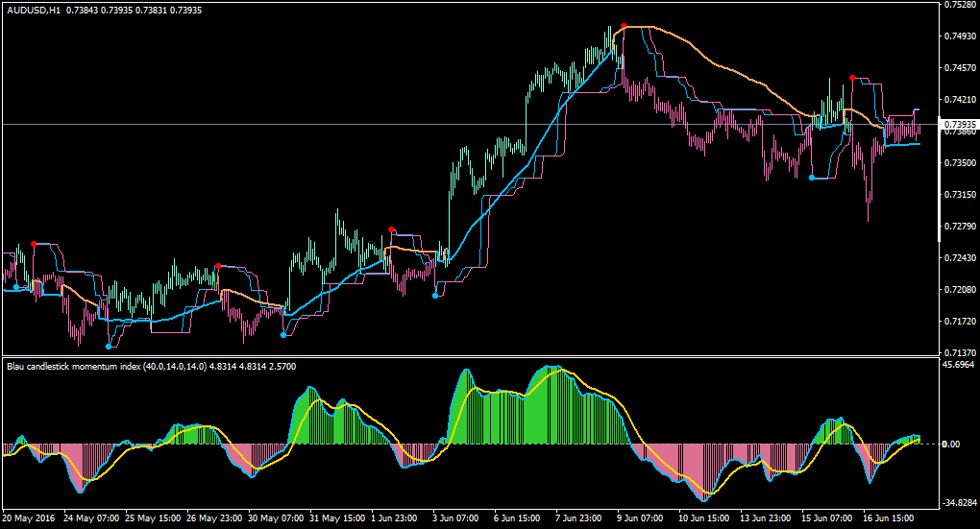
Task: Click the current price label 0.73935
Action: (x=960, y=124)
